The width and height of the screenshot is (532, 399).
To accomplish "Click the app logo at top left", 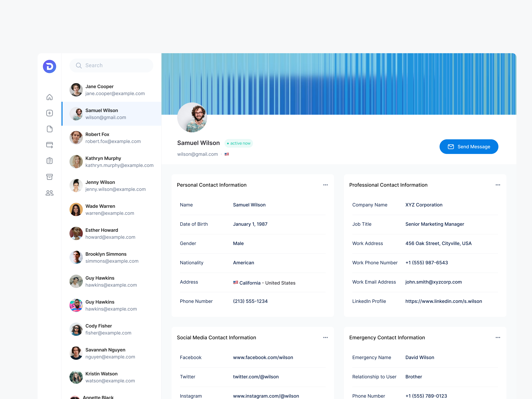I will 49,66.
